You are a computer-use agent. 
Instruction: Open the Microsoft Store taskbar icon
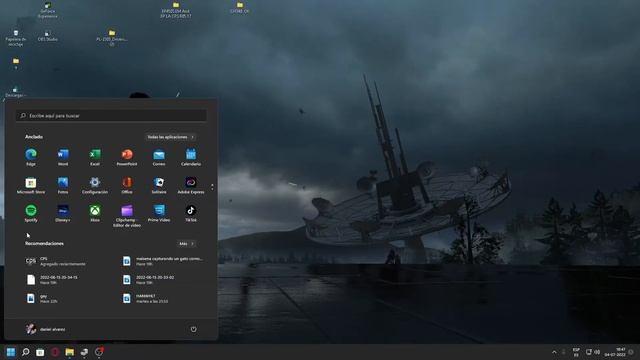pyautogui.click(x=40, y=352)
